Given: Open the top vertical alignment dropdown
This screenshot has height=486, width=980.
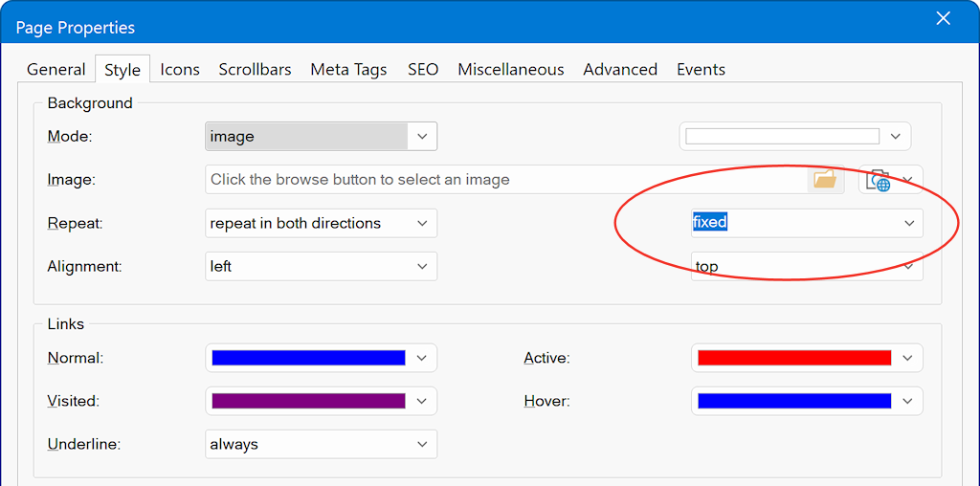Looking at the screenshot, I should point(806,266).
